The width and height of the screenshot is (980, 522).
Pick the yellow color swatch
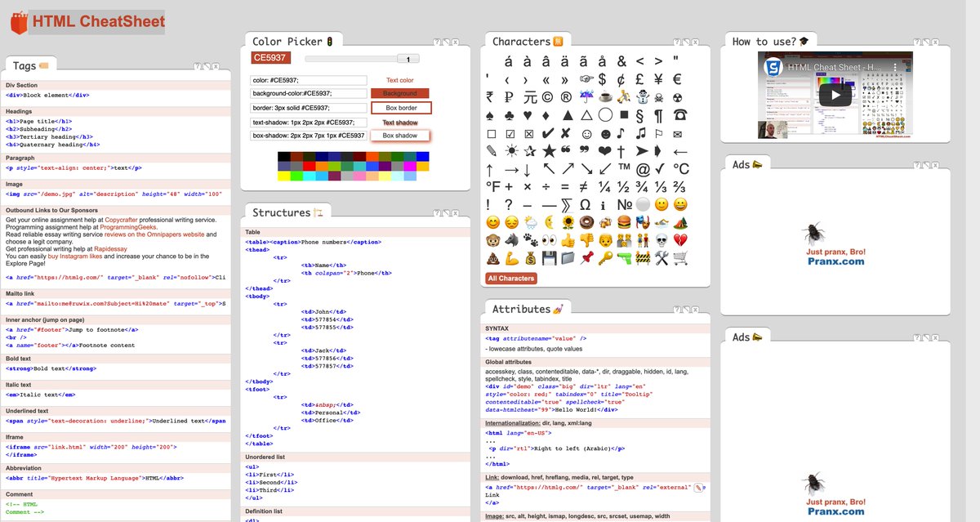pyautogui.click(x=283, y=176)
